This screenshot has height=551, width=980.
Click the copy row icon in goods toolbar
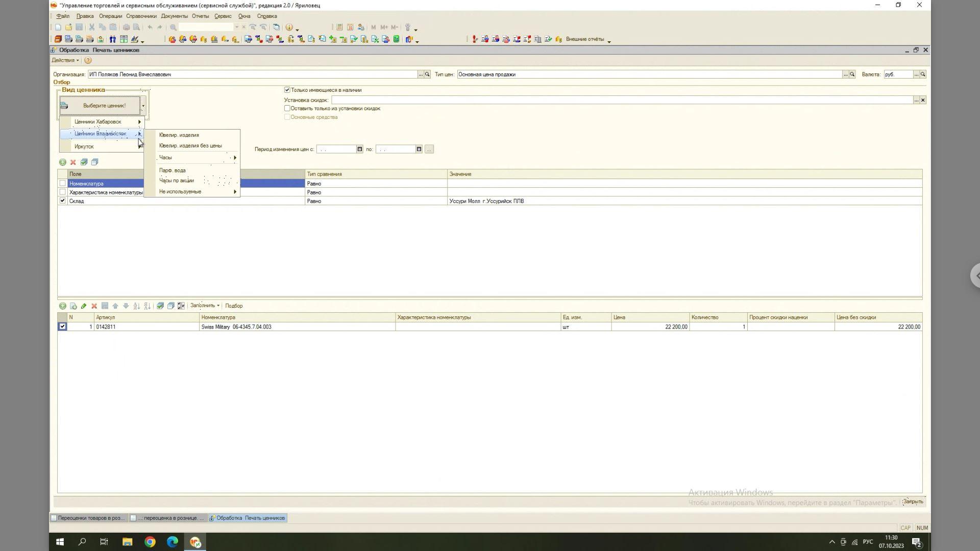coord(73,306)
